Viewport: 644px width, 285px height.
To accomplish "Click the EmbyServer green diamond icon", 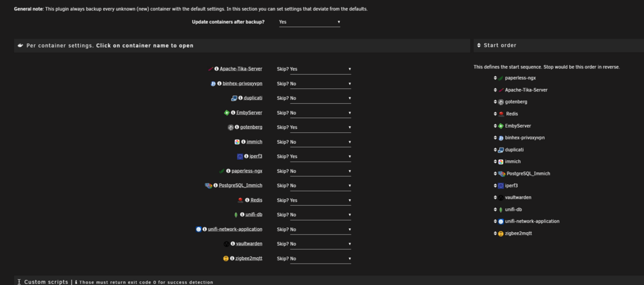I will point(226,113).
